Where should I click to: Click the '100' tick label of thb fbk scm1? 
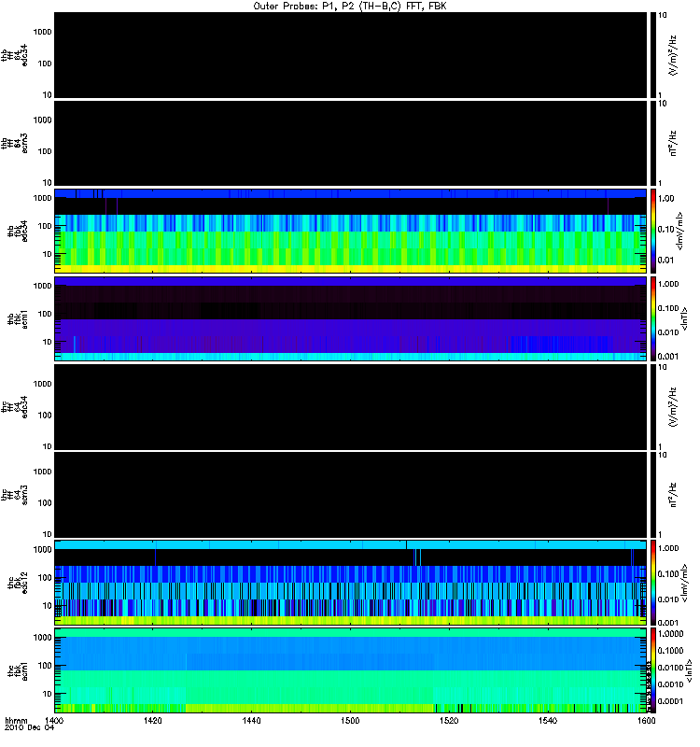point(45,314)
